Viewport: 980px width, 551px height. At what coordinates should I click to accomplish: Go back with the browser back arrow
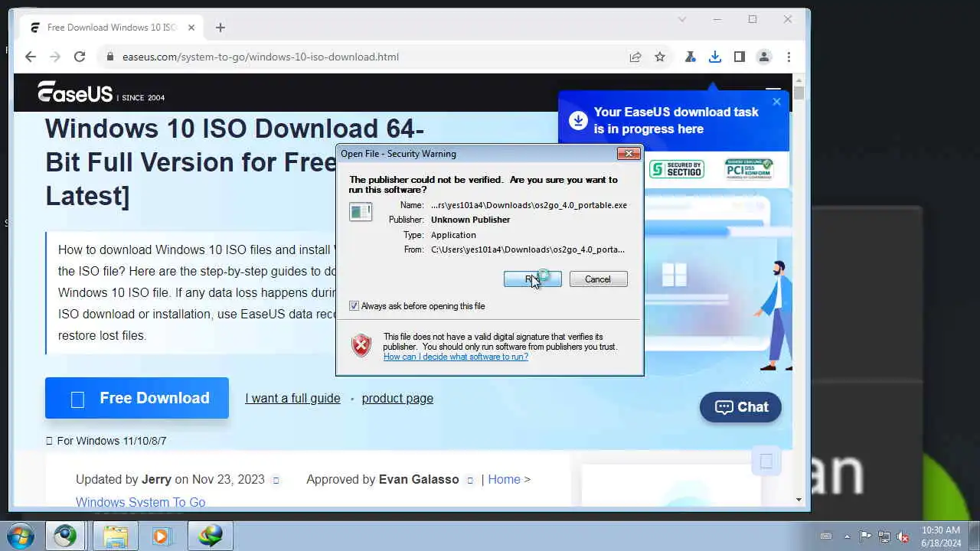coord(31,57)
